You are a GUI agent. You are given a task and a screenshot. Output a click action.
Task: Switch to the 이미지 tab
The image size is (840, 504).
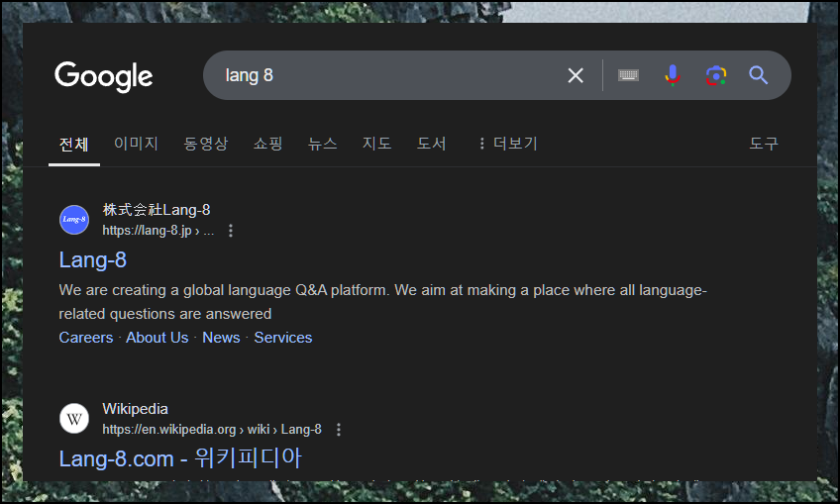(136, 144)
